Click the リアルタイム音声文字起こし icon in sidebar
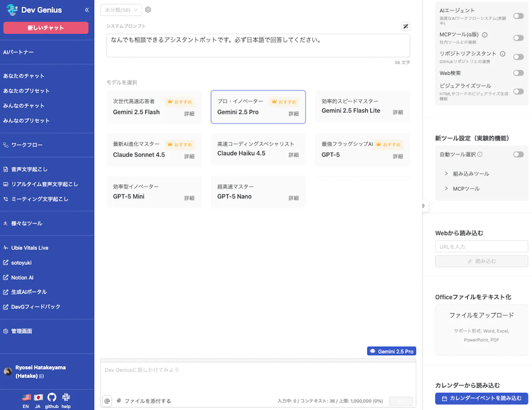 coord(5,184)
